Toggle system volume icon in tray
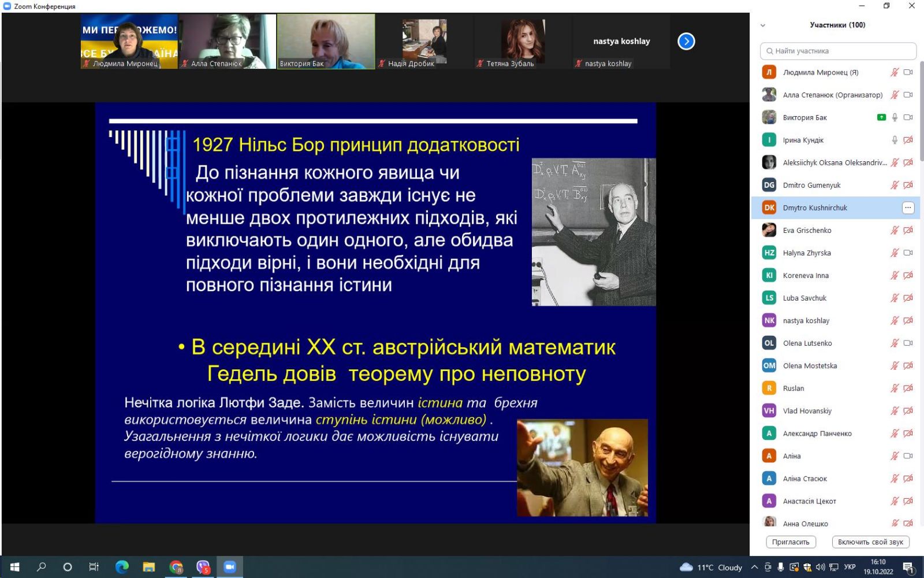Viewport: 924px width, 578px height. click(820, 567)
